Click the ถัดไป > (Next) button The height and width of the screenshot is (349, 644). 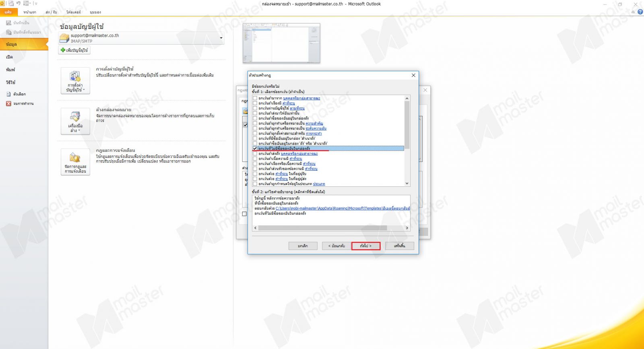tap(366, 246)
